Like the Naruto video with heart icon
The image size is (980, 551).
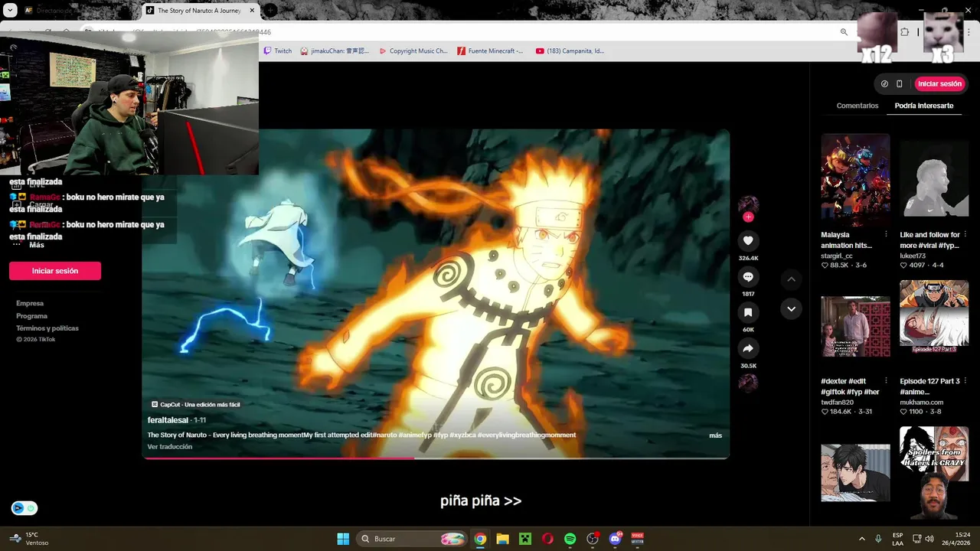point(748,240)
